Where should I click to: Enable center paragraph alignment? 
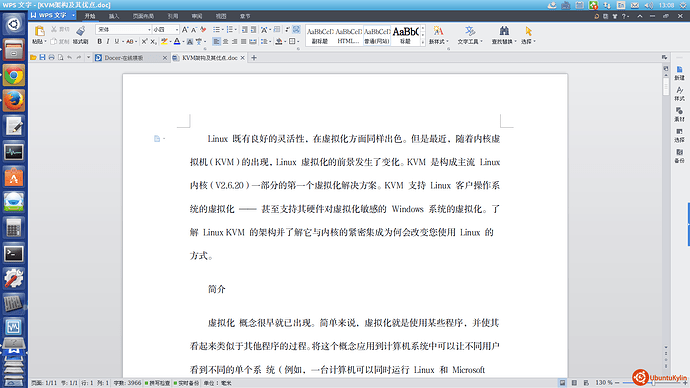(225, 41)
